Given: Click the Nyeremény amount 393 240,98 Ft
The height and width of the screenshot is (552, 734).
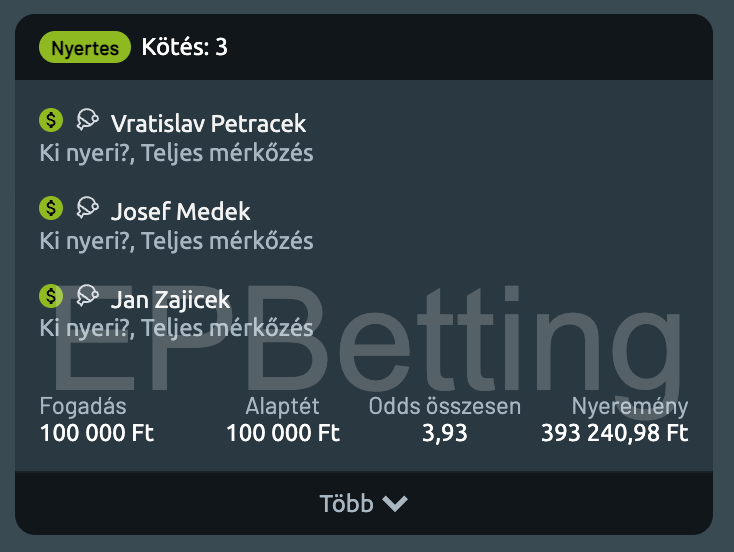Looking at the screenshot, I should [615, 434].
